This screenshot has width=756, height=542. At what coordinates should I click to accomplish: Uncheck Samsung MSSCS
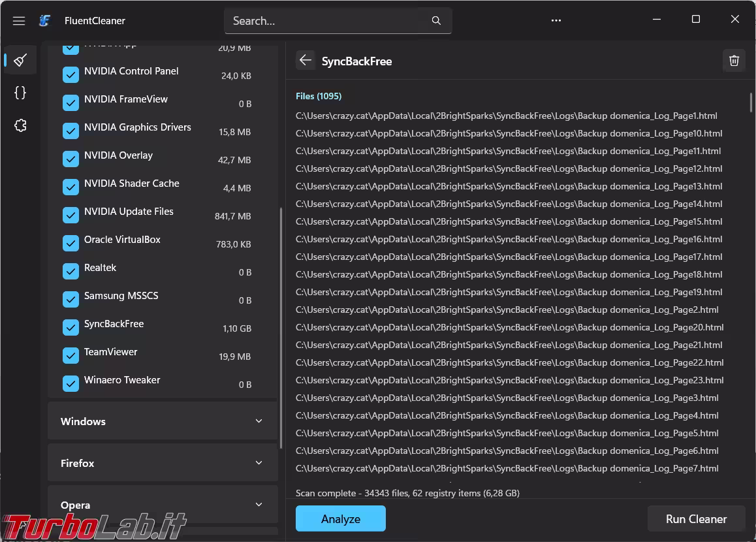pos(71,299)
